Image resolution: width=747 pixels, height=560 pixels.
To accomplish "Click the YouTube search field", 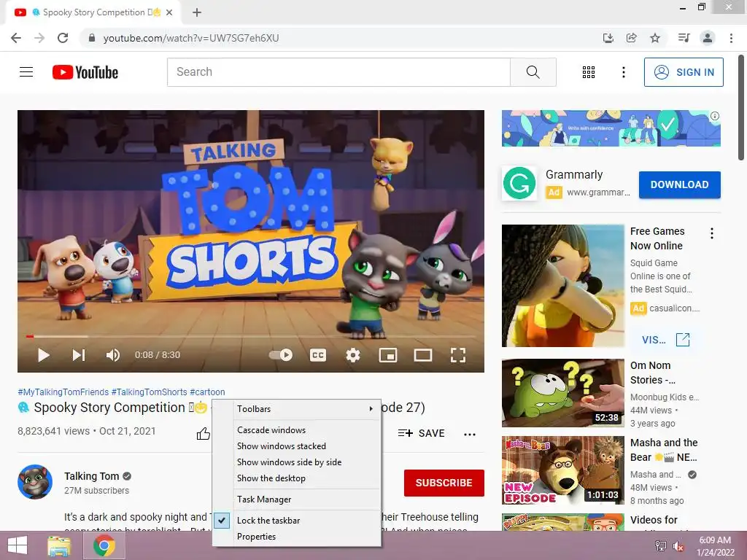I will click(x=338, y=72).
